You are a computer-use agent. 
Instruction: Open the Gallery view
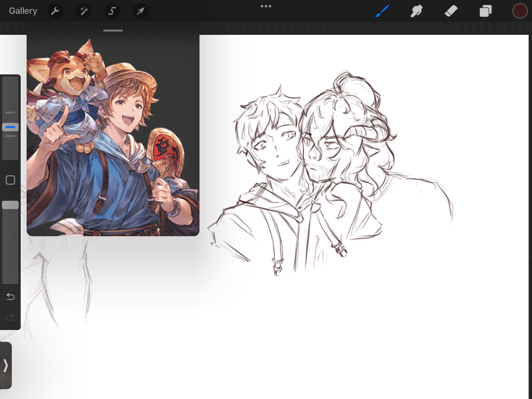pyautogui.click(x=23, y=11)
